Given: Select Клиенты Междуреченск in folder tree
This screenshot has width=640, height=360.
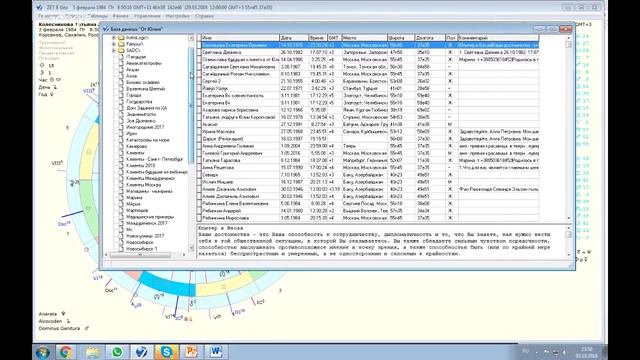Looking at the screenshot, I should point(151,178).
